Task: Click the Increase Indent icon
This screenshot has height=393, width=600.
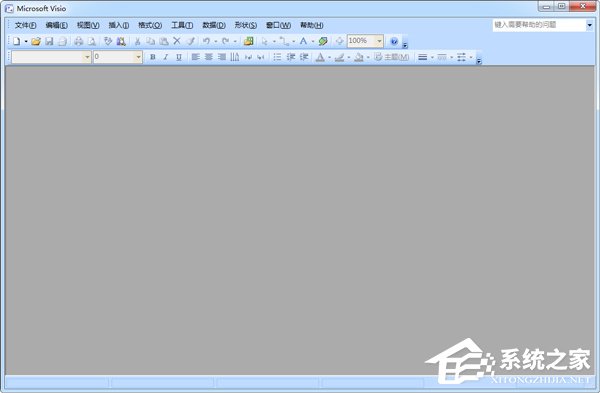Action: click(304, 57)
